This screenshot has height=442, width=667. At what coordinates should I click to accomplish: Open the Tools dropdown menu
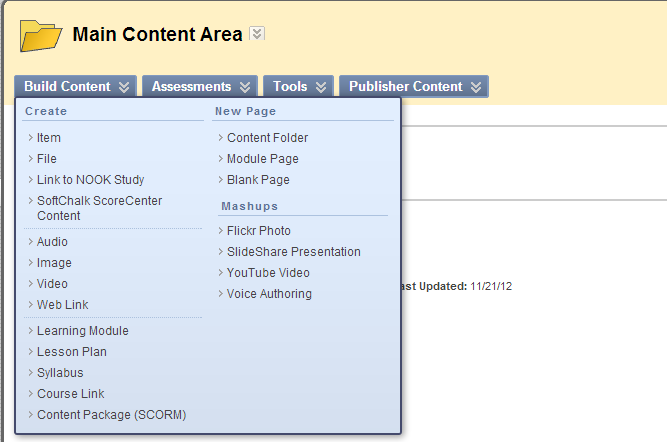299,86
